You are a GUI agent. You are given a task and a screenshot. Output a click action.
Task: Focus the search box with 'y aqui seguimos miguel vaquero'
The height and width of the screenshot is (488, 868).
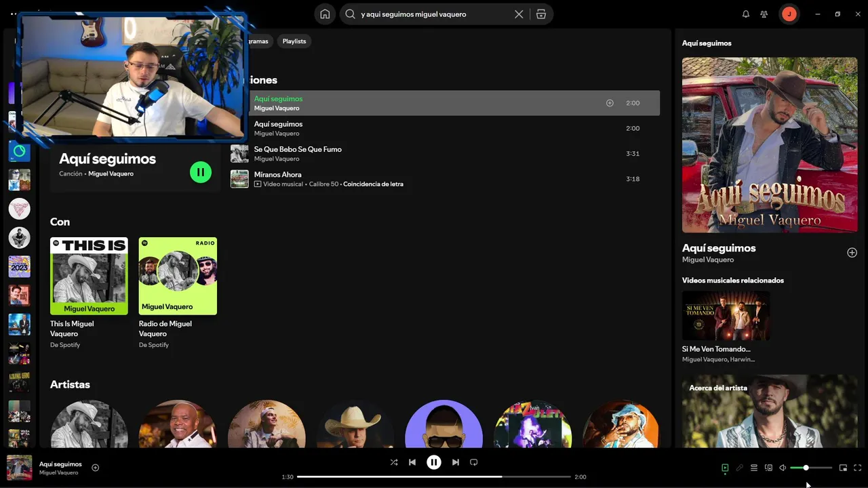(434, 14)
